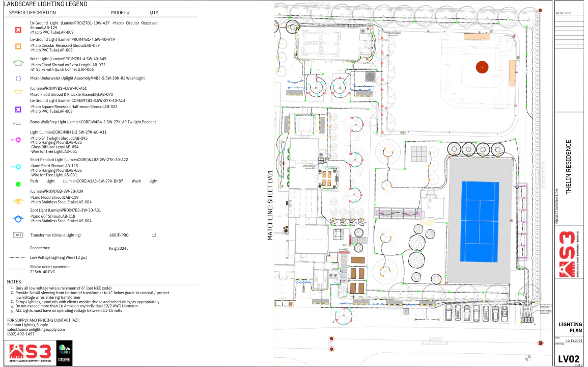588x367 pixels.
Task: Click the Low Voltage Lighting Wire dotted line sample
Action: pyautogui.click(x=17, y=258)
